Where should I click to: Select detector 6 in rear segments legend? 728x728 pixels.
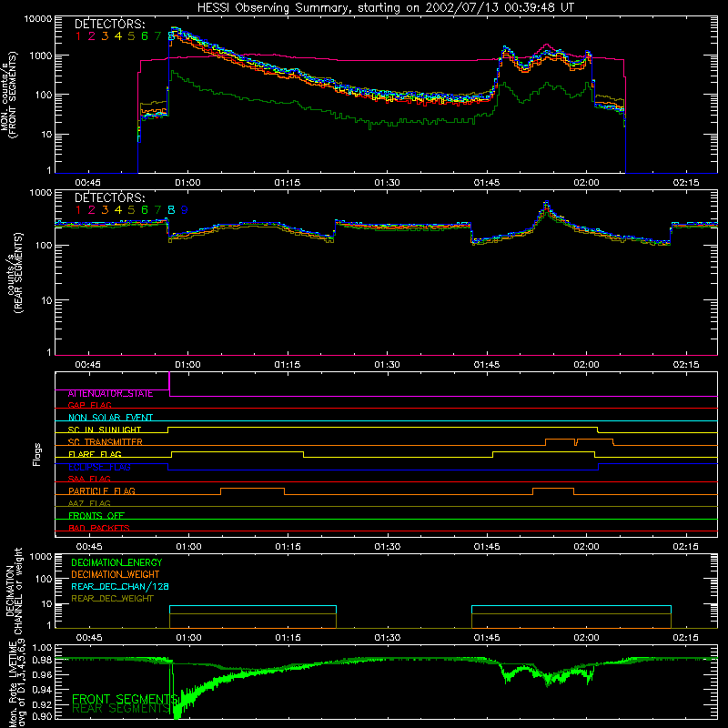pos(145,210)
